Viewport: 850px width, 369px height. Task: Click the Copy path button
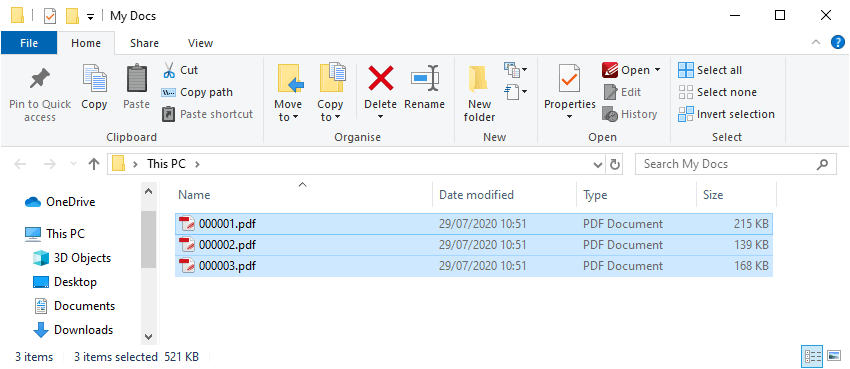[x=197, y=92]
